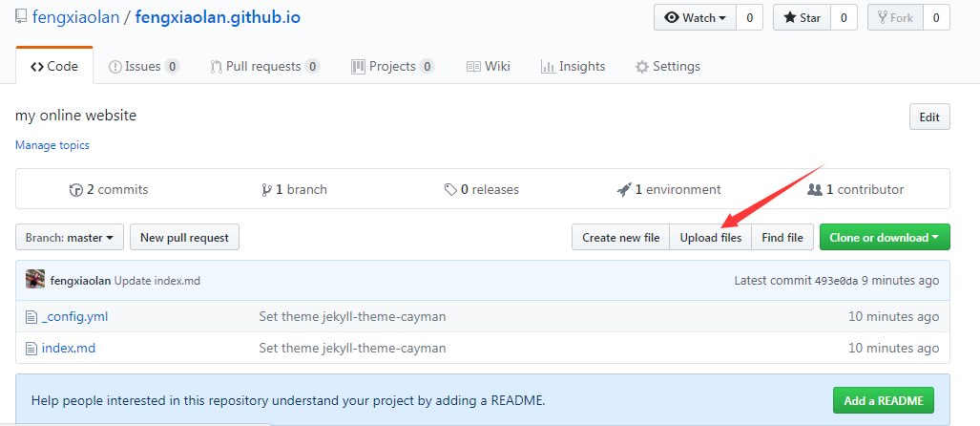Open the _config.yml file
Viewport: 980px width, 426px height.
75,316
